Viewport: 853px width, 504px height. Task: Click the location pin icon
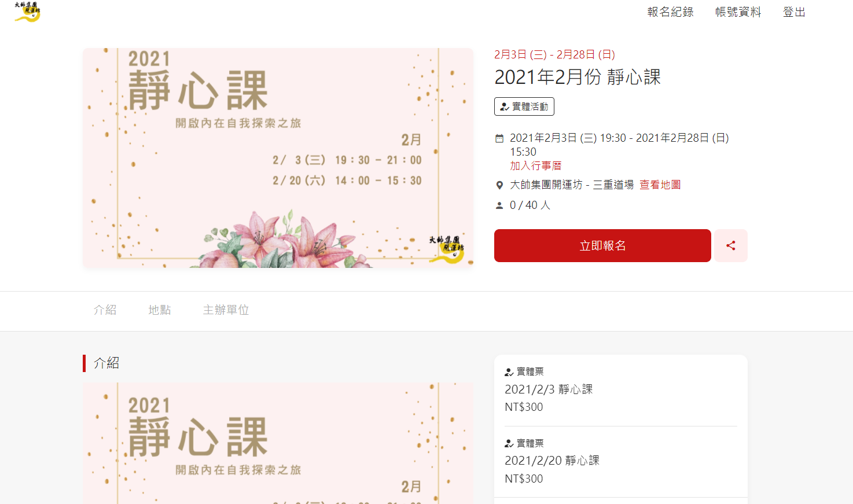pyautogui.click(x=499, y=185)
